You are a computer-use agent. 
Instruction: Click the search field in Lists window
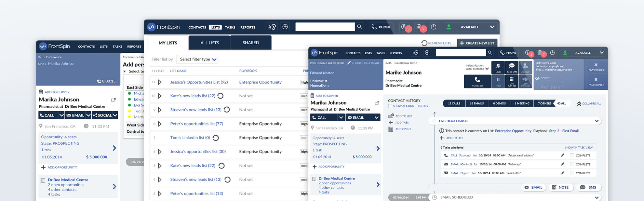pos(325,27)
